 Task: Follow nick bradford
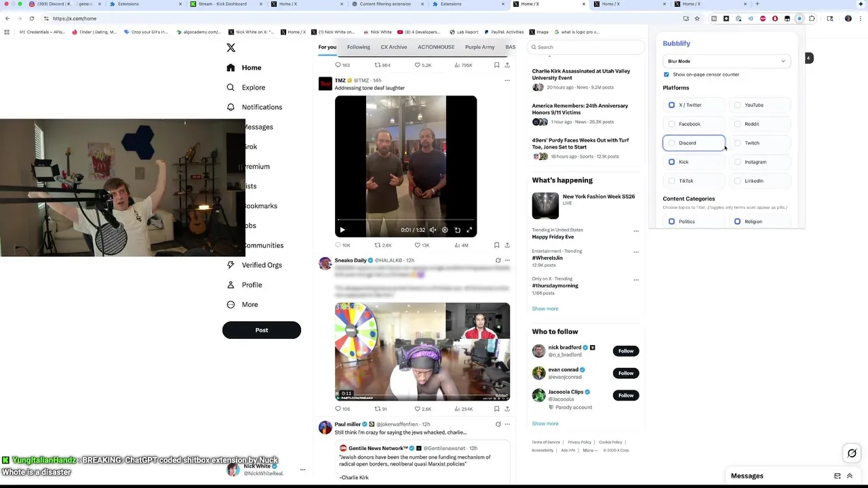pyautogui.click(x=626, y=351)
